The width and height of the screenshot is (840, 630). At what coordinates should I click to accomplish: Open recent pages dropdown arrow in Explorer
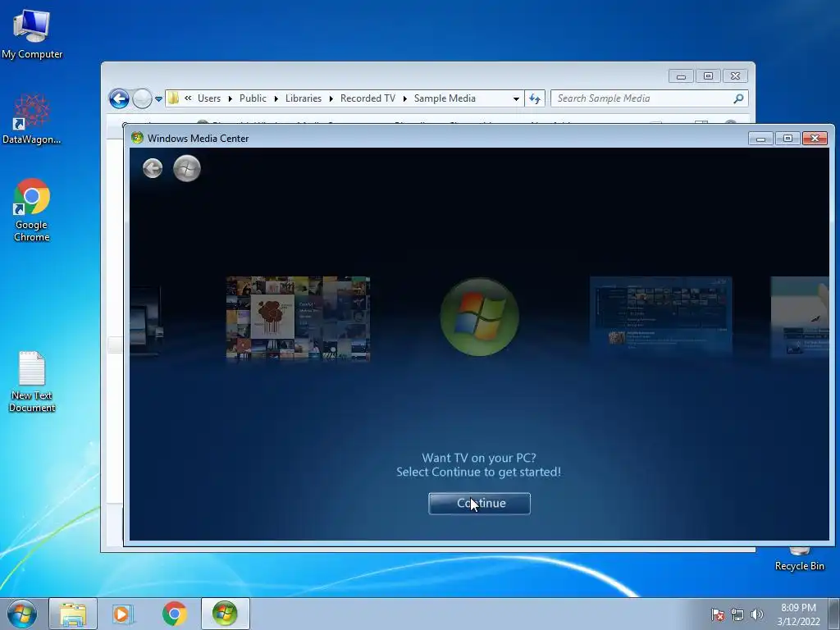pos(158,99)
